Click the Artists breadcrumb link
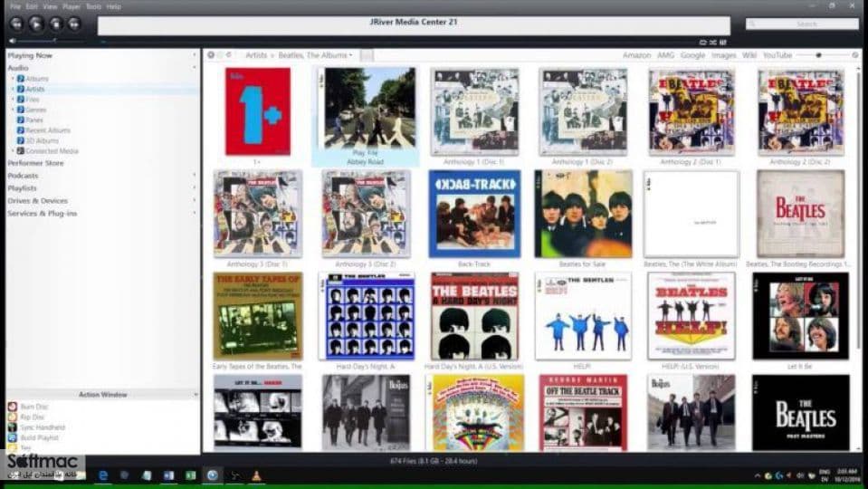This screenshot has width=868, height=489. [x=256, y=55]
